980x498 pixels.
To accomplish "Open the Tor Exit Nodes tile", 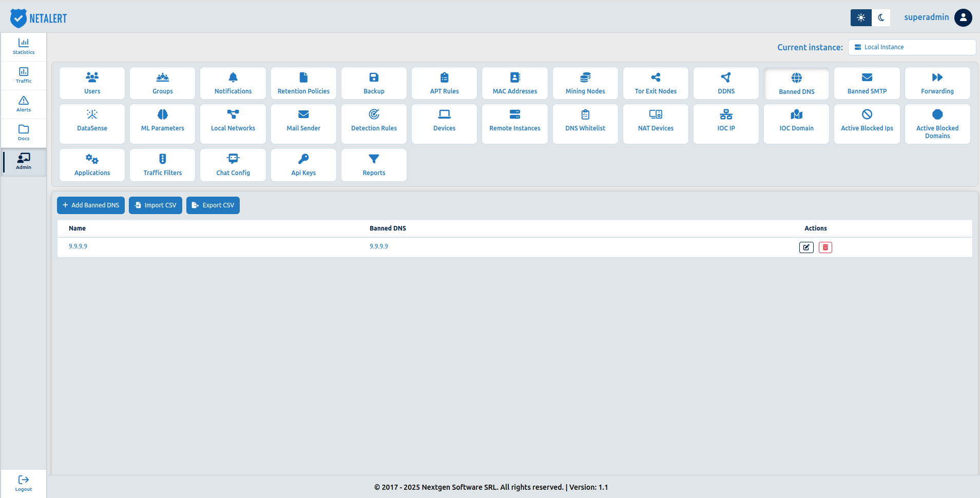I will pyautogui.click(x=656, y=83).
